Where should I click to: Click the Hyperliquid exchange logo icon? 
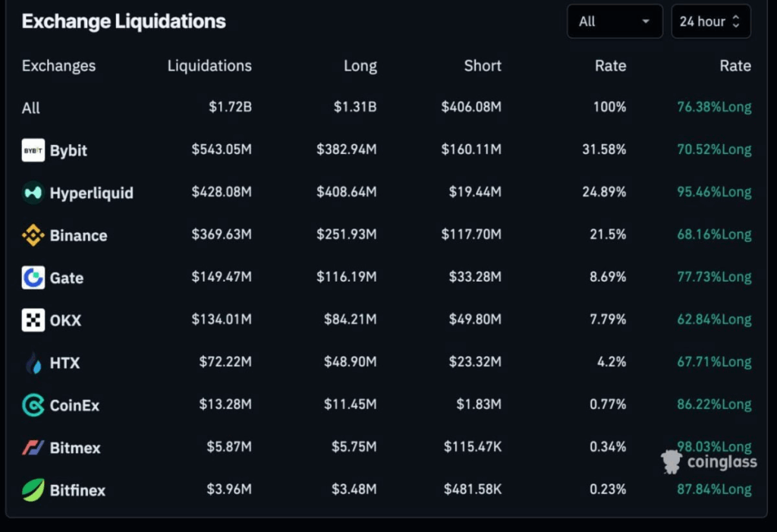[33, 193]
